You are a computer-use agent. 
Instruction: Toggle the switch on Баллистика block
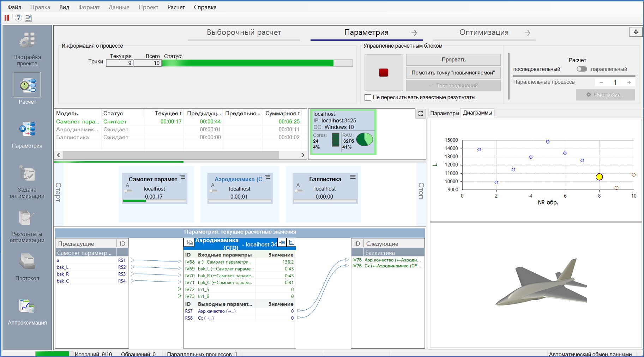click(299, 191)
